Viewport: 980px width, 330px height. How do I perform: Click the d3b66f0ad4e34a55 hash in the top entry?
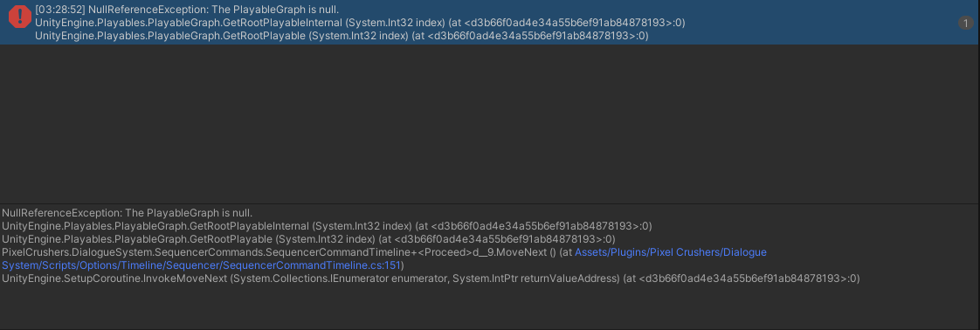(570, 23)
